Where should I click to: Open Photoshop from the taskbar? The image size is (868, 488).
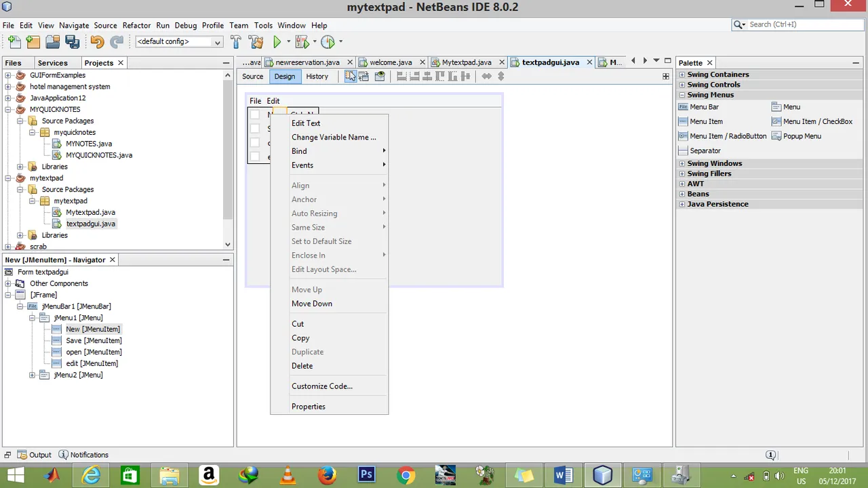pyautogui.click(x=366, y=475)
